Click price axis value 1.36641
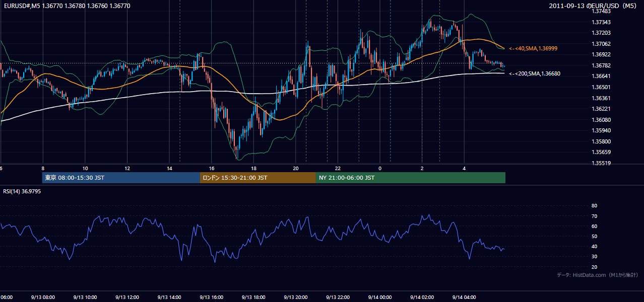 (601, 77)
